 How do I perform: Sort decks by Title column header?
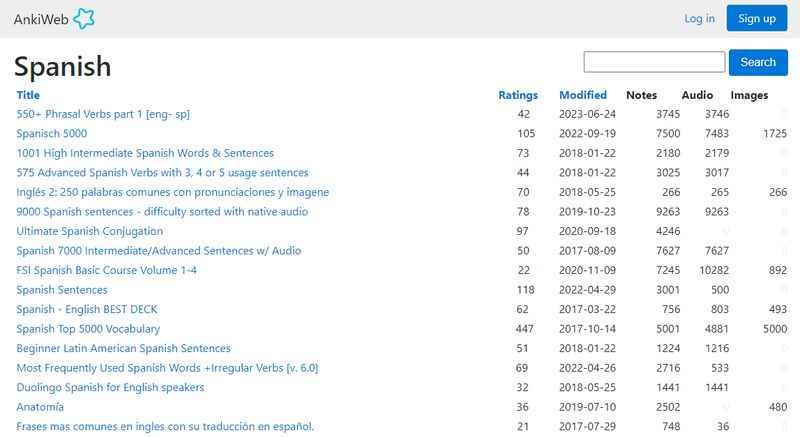(x=28, y=95)
